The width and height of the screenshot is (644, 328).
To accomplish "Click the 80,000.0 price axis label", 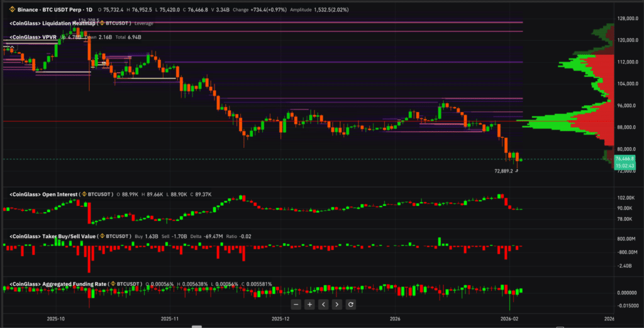I will click(628, 149).
